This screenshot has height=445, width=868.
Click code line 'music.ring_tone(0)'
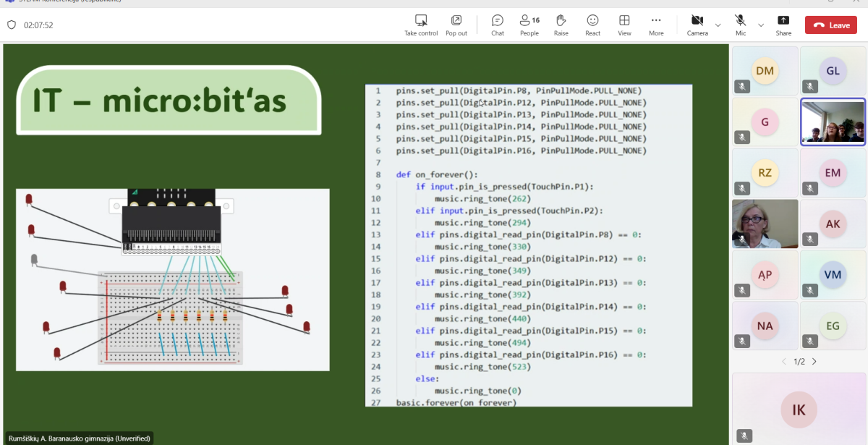477,391
